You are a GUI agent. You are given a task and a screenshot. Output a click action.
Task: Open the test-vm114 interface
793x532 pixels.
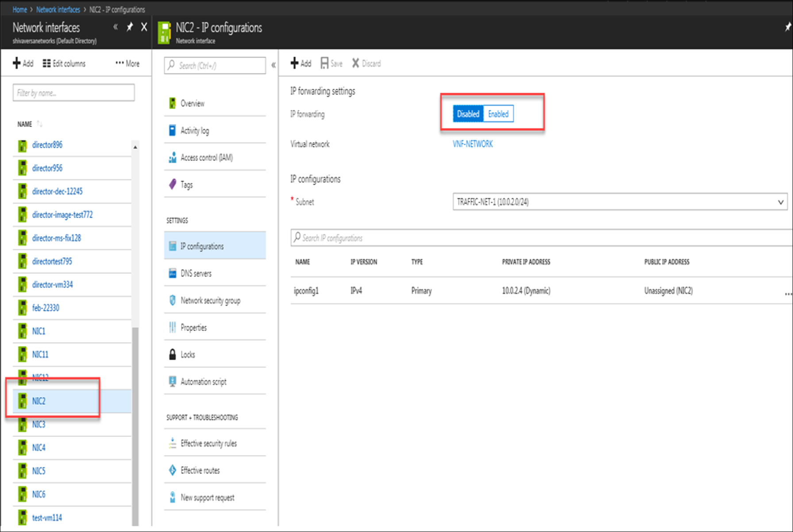click(x=47, y=517)
